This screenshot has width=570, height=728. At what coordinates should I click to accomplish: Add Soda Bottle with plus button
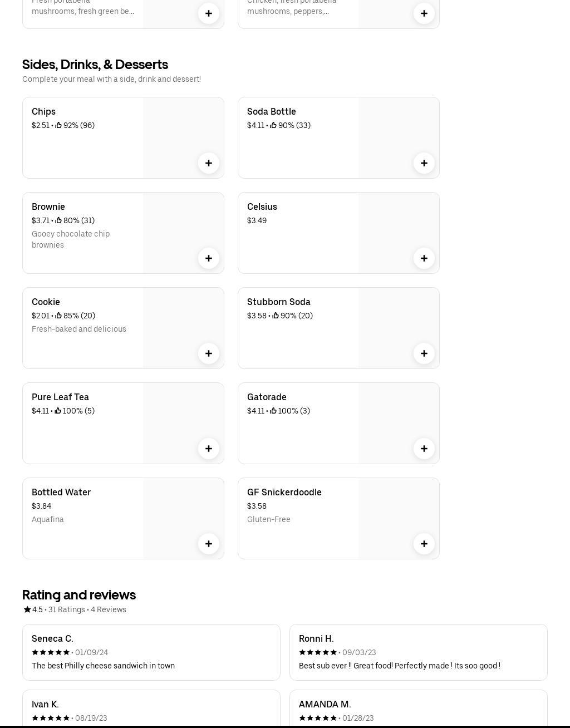tap(424, 163)
